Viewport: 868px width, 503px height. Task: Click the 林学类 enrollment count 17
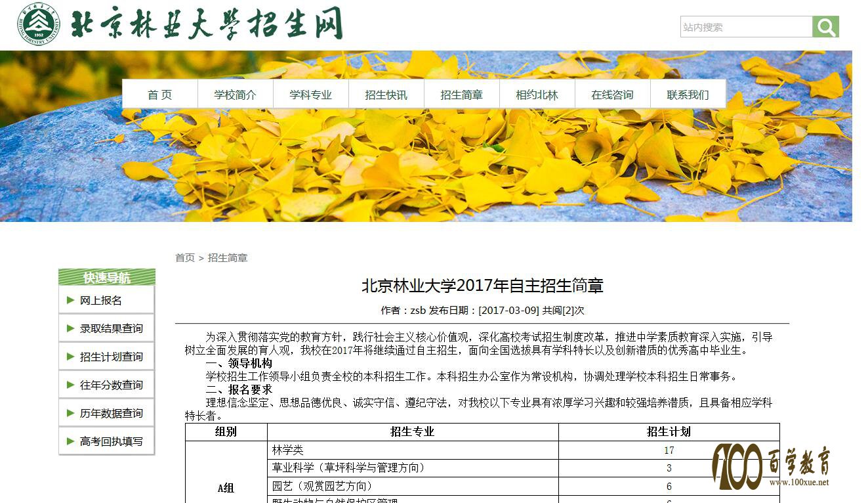coord(669,450)
